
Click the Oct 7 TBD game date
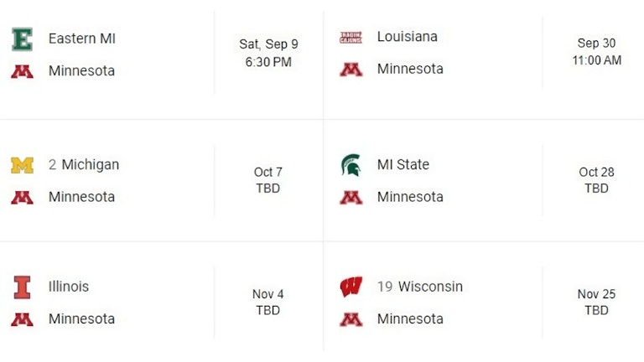[268, 180]
